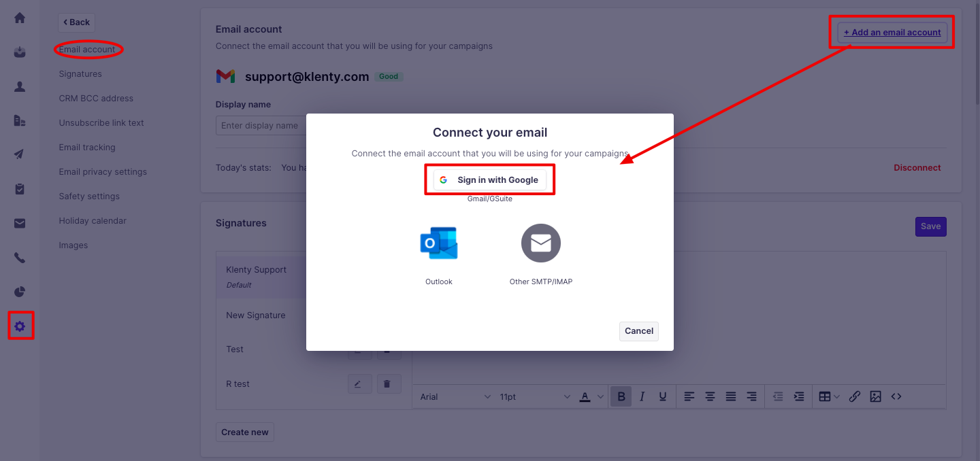Open the phone calls icon in sidebar
This screenshot has width=980, height=461.
(20, 258)
